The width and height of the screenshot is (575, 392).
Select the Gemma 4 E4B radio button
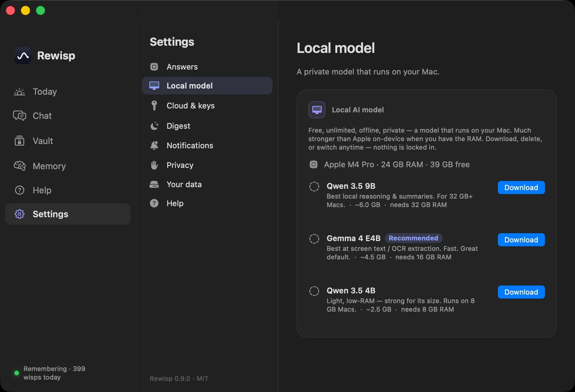pos(314,239)
